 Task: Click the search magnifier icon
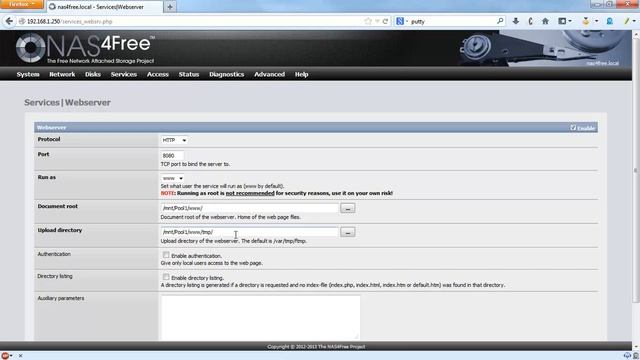pos(500,21)
